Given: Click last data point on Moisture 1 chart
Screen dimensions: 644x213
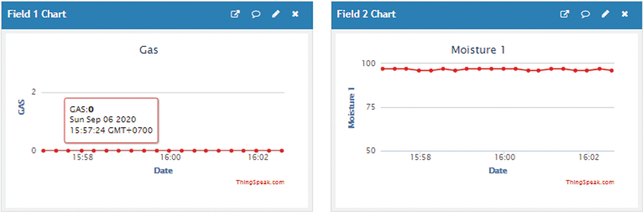Looking at the screenshot, I should tap(612, 70).
